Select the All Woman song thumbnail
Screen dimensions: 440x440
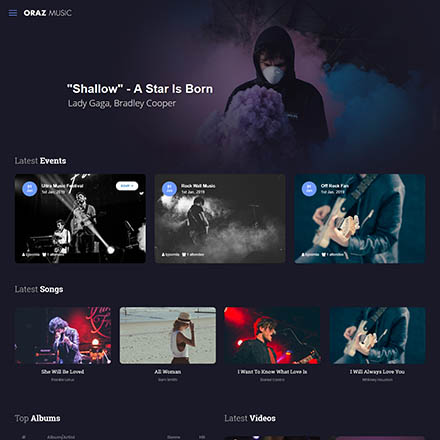(x=168, y=335)
